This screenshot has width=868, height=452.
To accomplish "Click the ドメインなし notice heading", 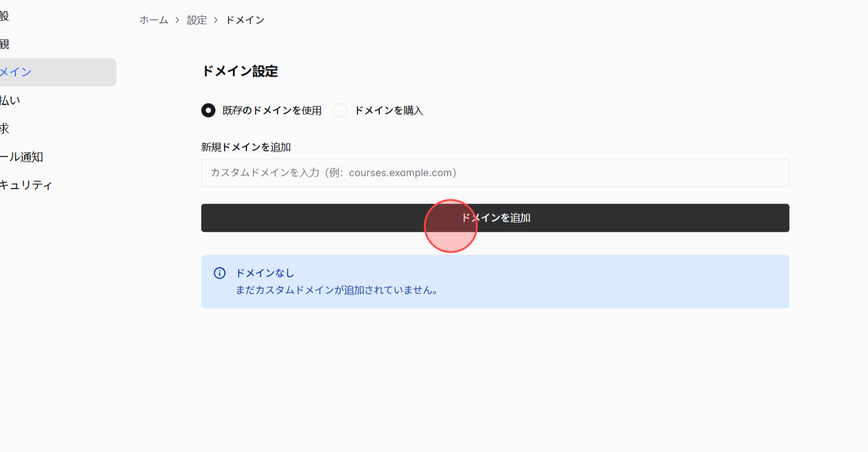I will (264, 273).
